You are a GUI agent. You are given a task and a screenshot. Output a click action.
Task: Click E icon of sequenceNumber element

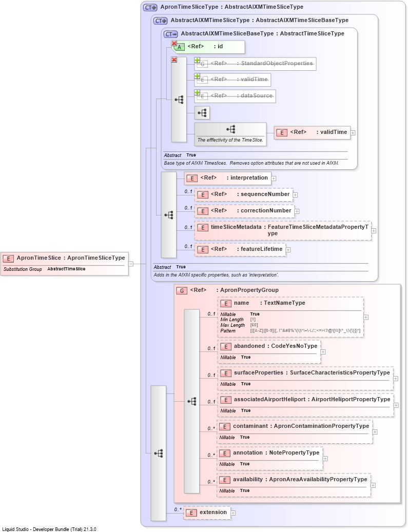pyautogui.click(x=203, y=195)
